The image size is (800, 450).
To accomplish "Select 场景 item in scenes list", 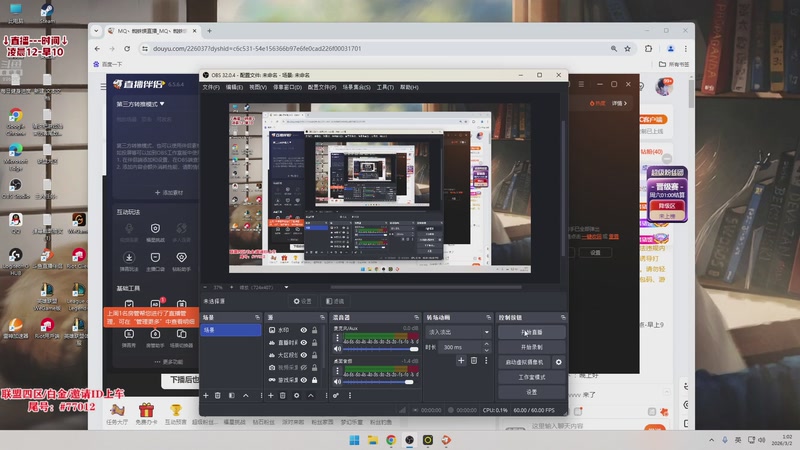I will pyautogui.click(x=231, y=330).
